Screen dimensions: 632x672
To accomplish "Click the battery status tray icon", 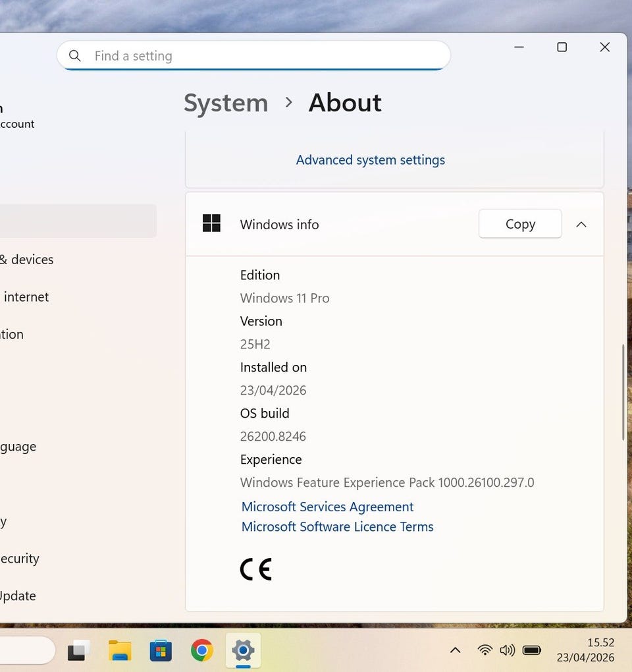I will (532, 650).
